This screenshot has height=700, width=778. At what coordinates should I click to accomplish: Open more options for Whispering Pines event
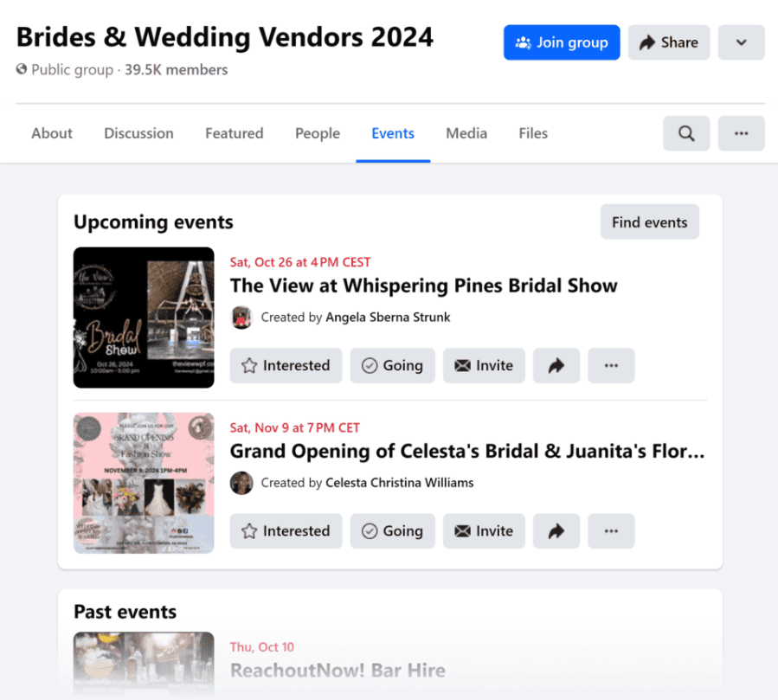click(611, 365)
